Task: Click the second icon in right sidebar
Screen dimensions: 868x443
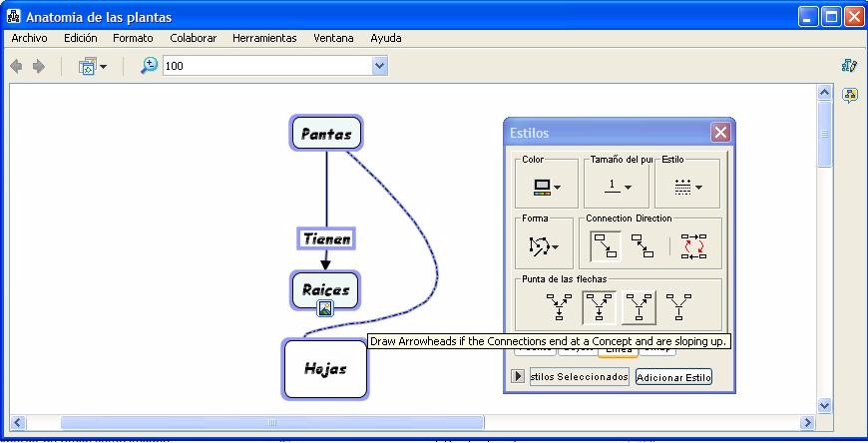Action: tap(849, 96)
